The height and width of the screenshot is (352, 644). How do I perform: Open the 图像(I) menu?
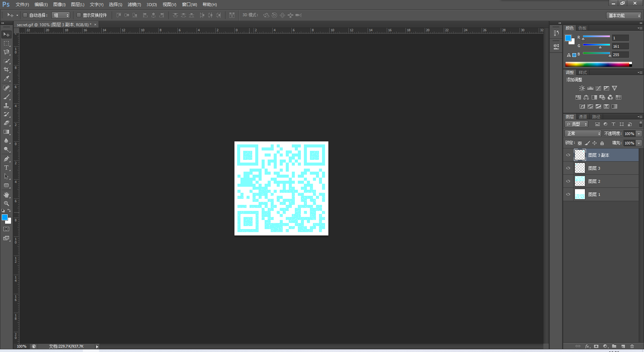[59, 5]
